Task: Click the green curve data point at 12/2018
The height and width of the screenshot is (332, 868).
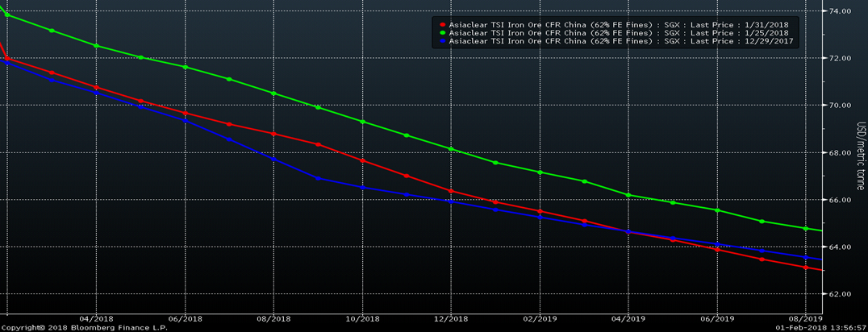Action: pos(450,149)
